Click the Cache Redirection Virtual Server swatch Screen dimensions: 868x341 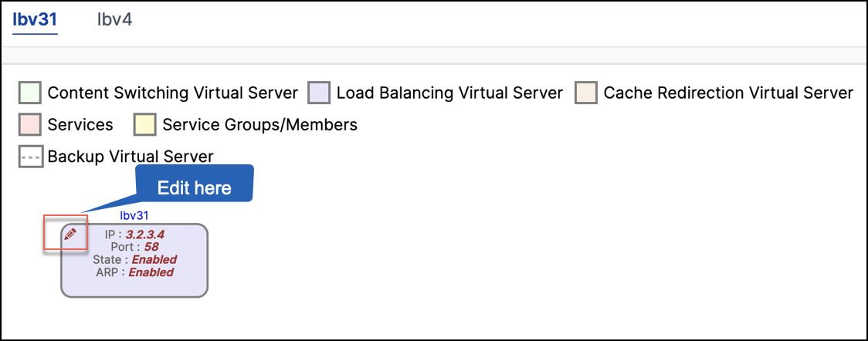pyautogui.click(x=585, y=93)
